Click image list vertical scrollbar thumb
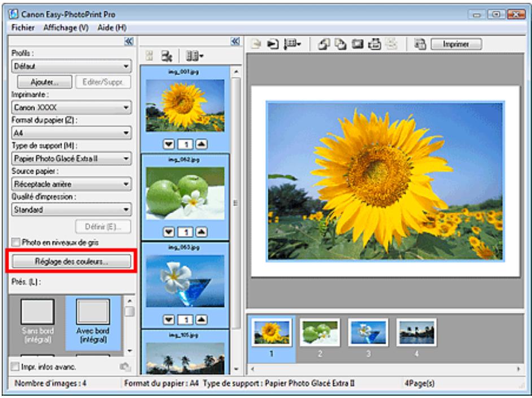Viewport: 532px width, 398px height. tap(236, 203)
